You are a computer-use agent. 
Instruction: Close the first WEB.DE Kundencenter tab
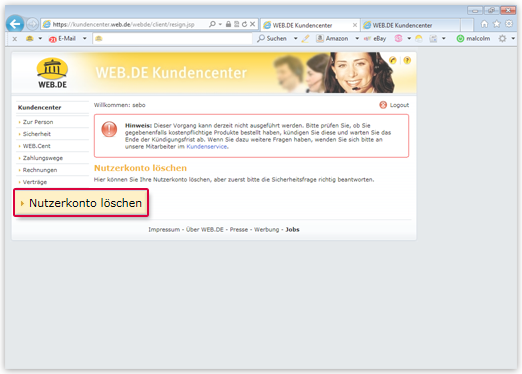(x=355, y=25)
